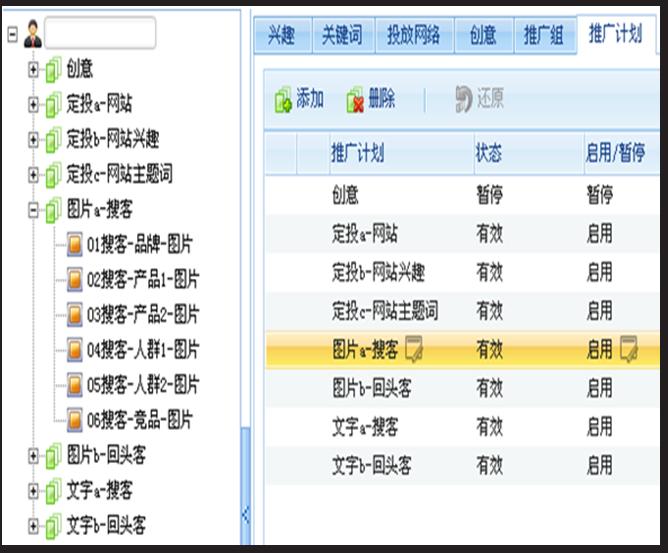Click the folder icon of 定投b-网站兴趣 tree node
The image size is (668, 553).
53,140
